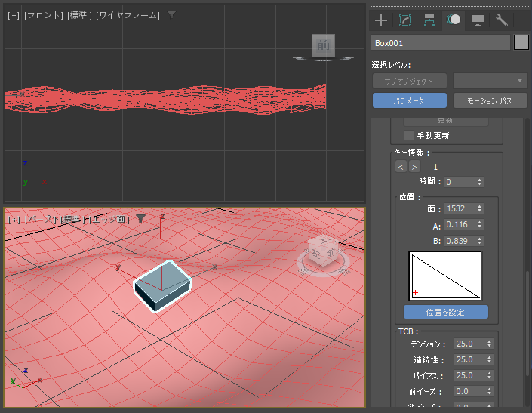
Task: Open the [ワイヤフレーム] shading menu
Action: pos(128,15)
